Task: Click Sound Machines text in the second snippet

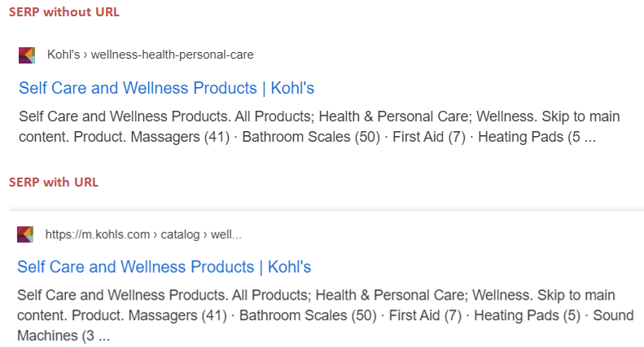Action: click(x=613, y=315)
